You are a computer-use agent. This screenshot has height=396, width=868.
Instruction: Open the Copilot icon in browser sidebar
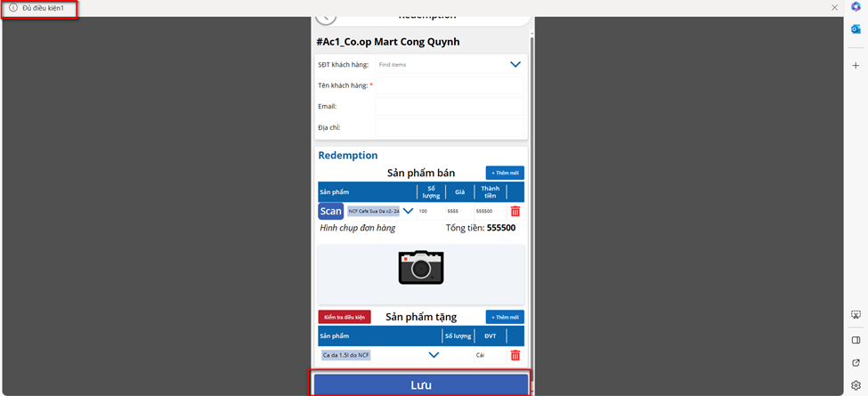pos(856,7)
